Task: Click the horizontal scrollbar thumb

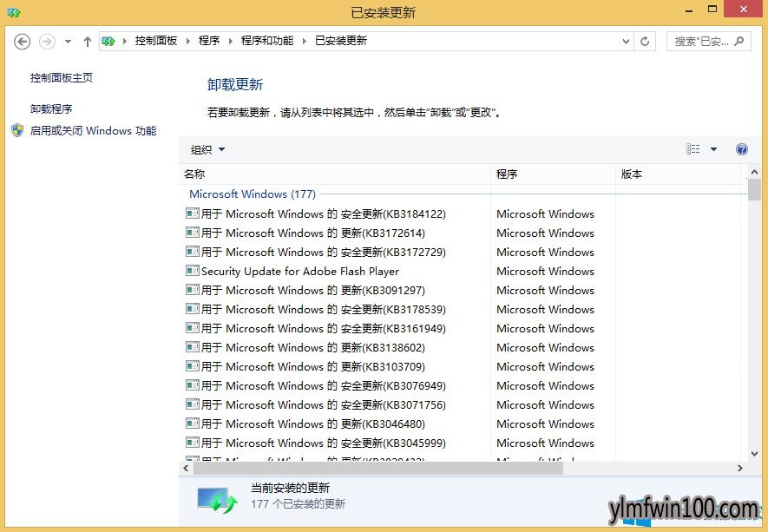Action: [378, 469]
